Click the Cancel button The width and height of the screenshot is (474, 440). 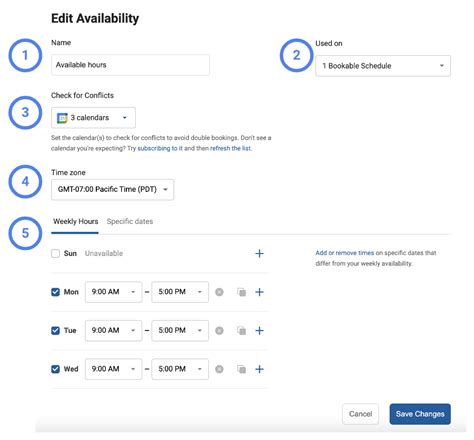coord(360,414)
